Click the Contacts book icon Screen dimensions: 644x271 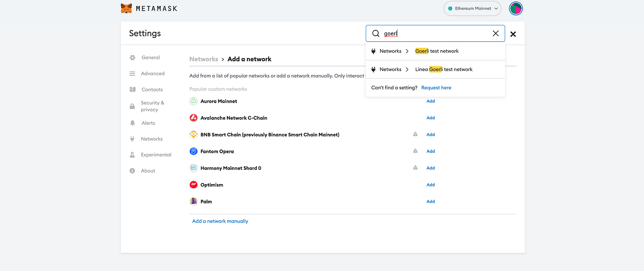point(132,90)
